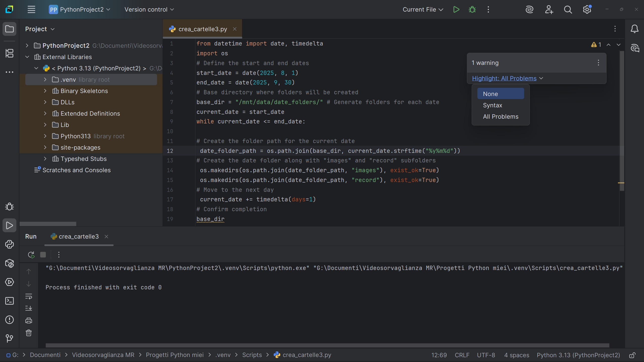The height and width of the screenshot is (362, 644).
Task: Open the Problems tool window icon
Action: coord(9,320)
